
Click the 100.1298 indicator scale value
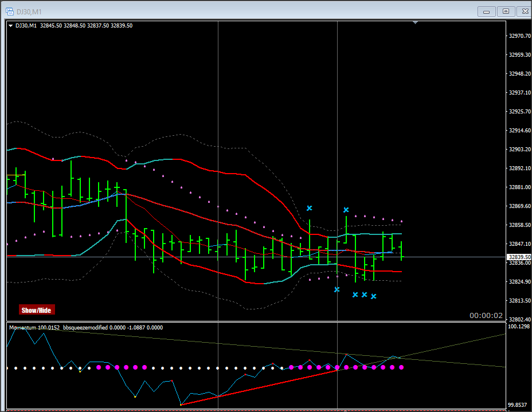click(x=519, y=327)
